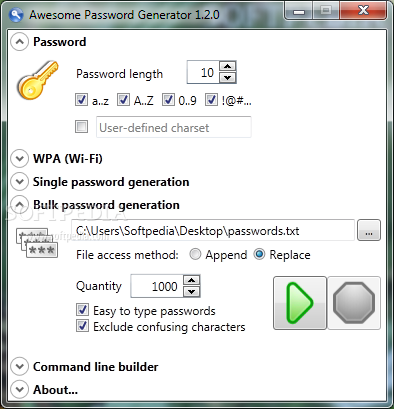Click the Bulk password generation heading
This screenshot has height=409, width=394.
tap(106, 205)
